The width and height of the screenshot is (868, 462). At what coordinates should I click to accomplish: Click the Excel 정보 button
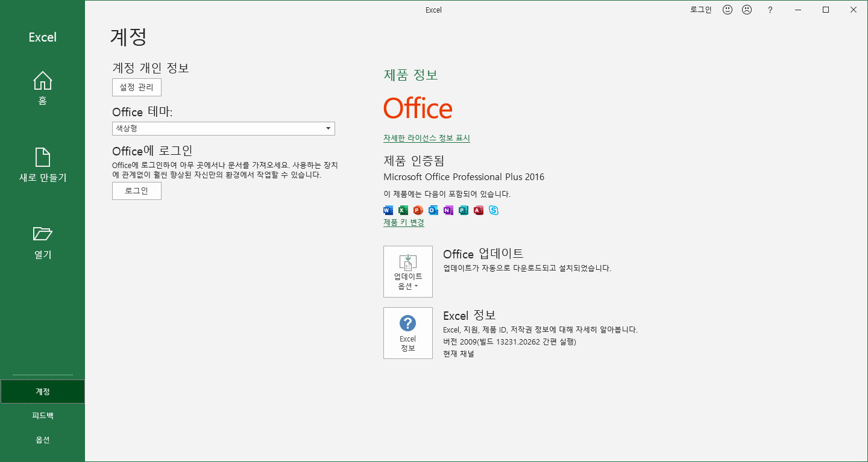(408, 333)
